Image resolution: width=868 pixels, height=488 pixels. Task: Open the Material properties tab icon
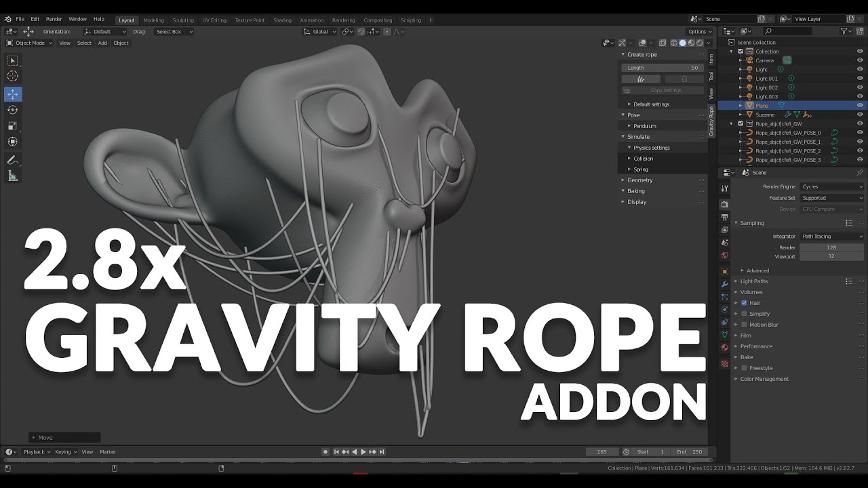coord(724,348)
